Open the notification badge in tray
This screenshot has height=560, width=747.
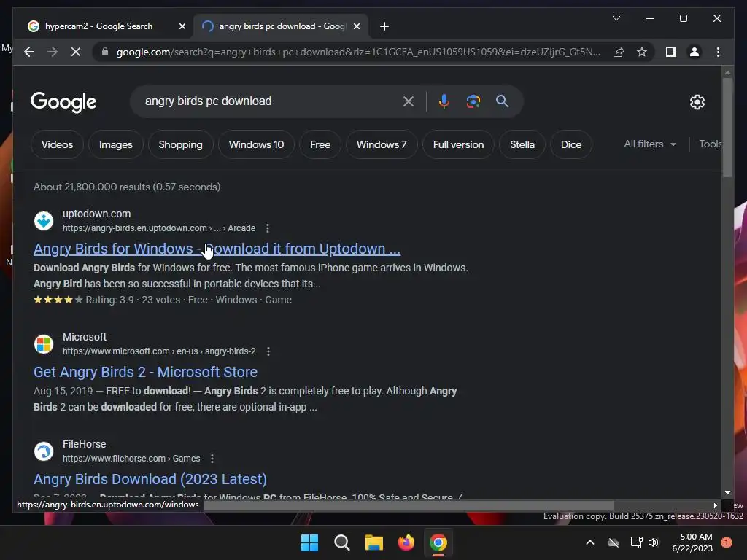click(x=727, y=542)
